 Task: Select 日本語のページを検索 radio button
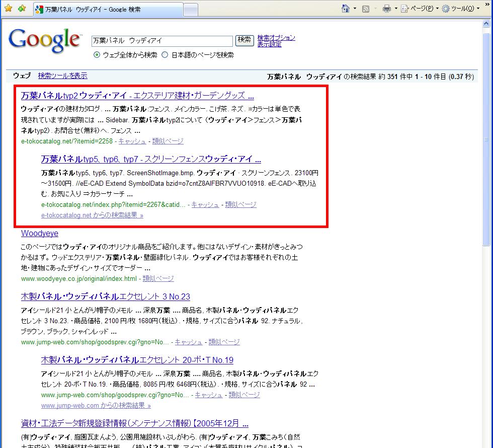point(165,55)
